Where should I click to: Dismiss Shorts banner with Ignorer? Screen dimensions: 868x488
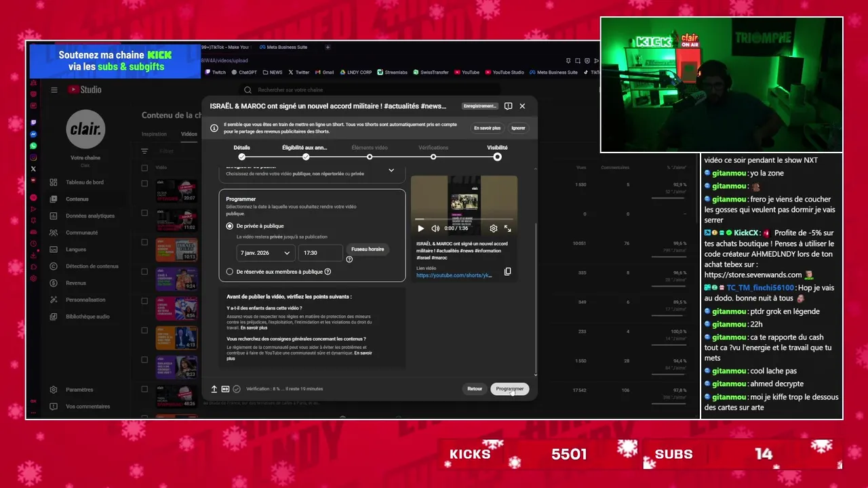[x=518, y=128]
